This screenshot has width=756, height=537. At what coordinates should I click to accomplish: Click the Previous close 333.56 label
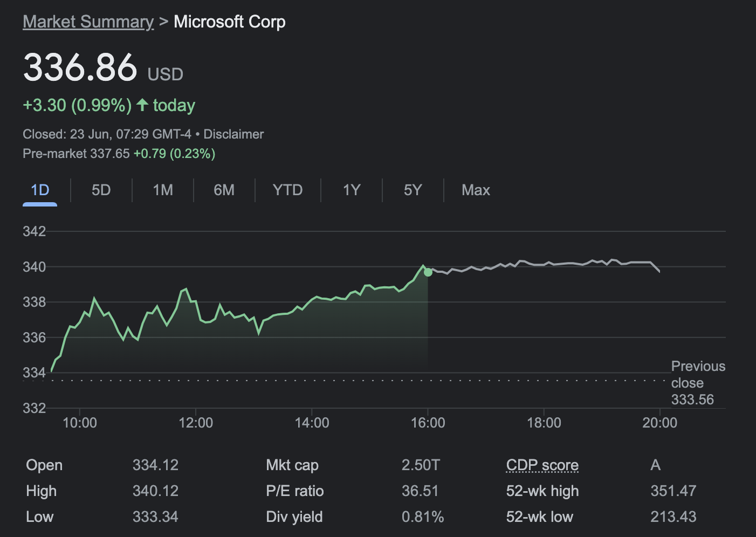[x=698, y=383]
